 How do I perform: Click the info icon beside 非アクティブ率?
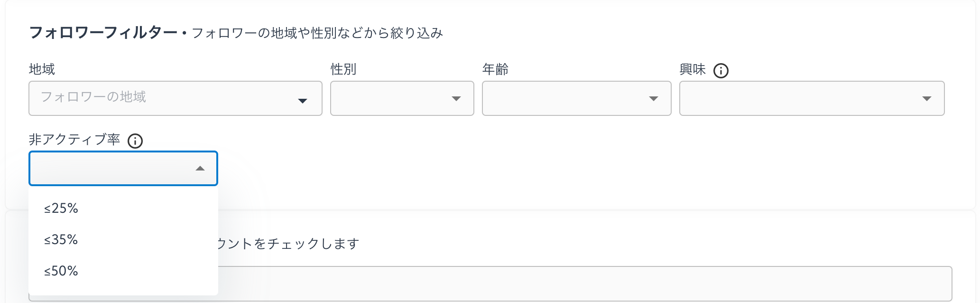[x=135, y=141]
